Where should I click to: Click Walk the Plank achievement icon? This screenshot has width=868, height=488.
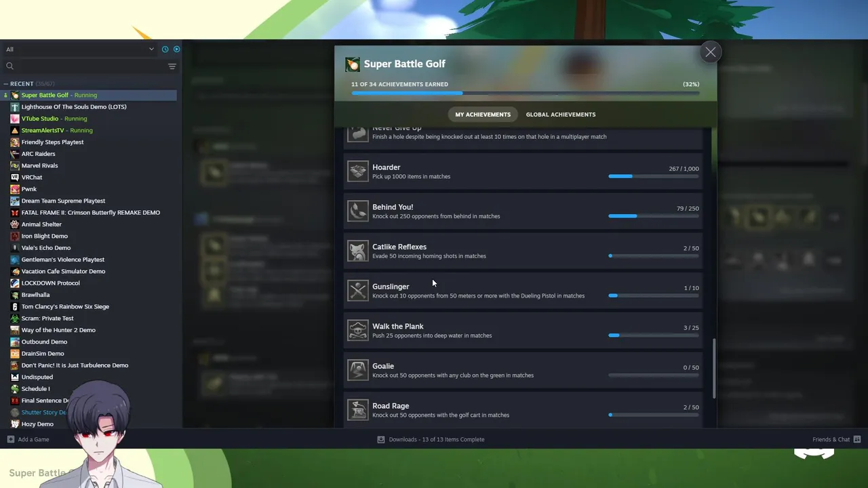(x=358, y=330)
